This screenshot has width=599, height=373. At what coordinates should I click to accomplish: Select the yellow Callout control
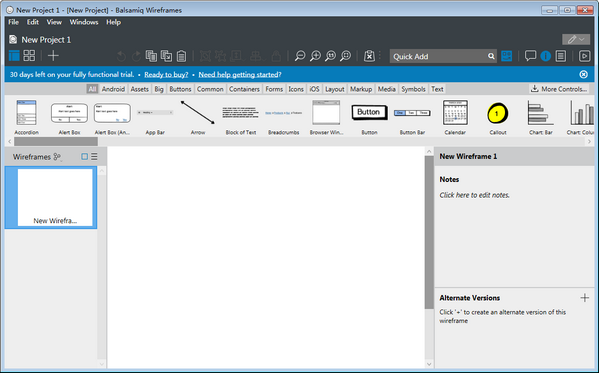point(498,117)
